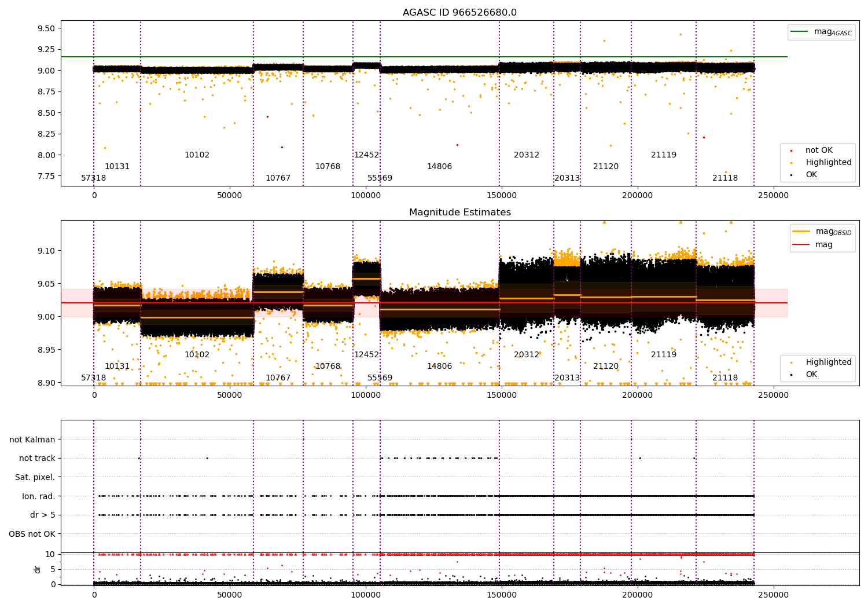Click x-axis tick 150000 of the bottom plot
Viewport: 868px width, 608px height.
click(x=501, y=595)
